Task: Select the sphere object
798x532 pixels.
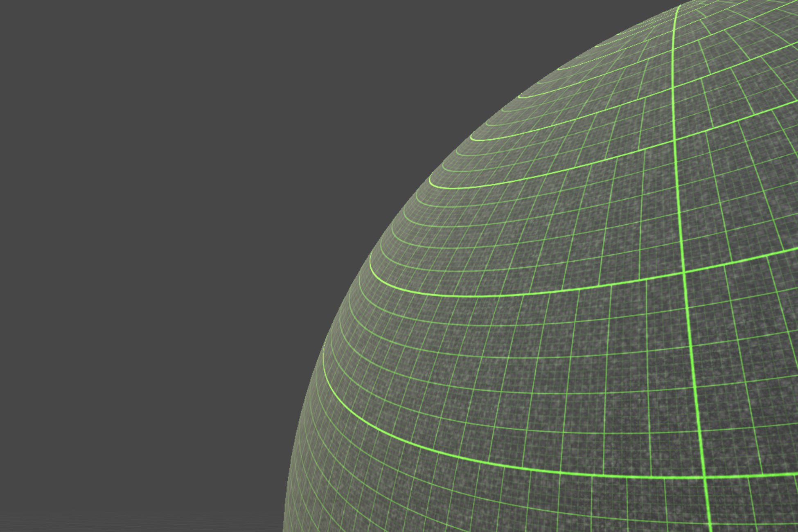Action: [x=593, y=286]
